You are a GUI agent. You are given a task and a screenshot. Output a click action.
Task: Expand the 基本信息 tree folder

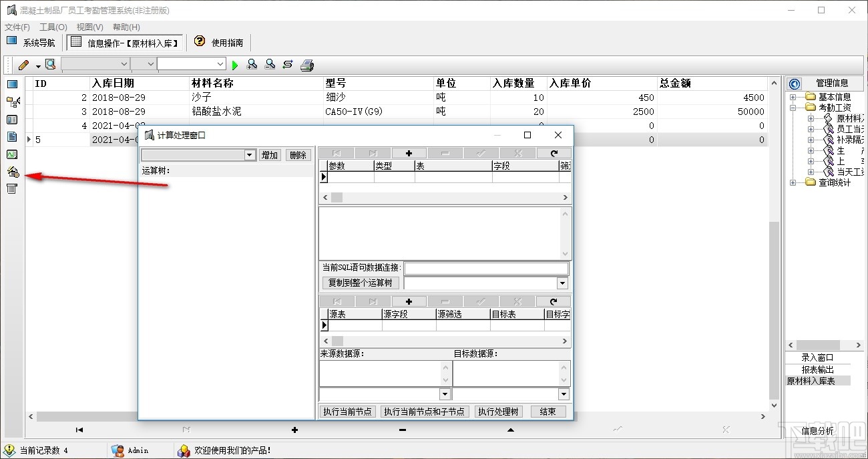point(792,97)
